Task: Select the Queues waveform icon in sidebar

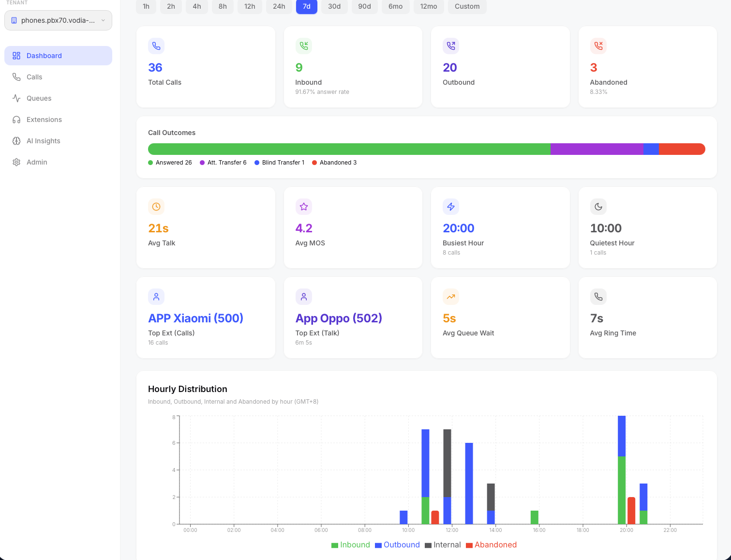Action: (16, 98)
